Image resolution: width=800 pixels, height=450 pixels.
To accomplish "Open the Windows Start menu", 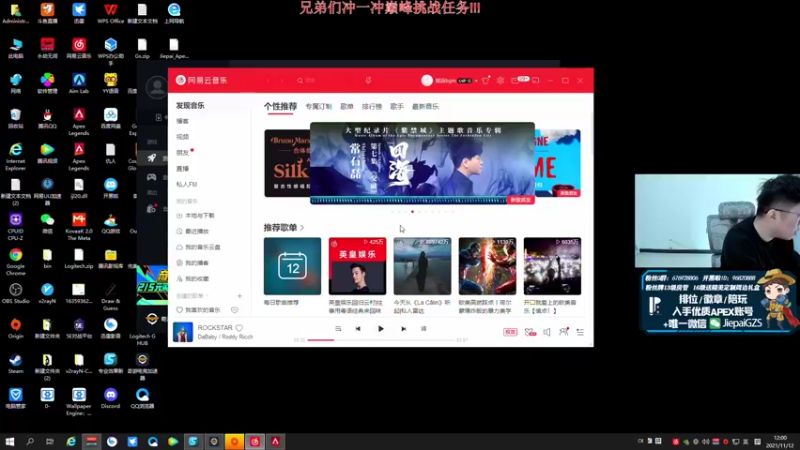I will pyautogui.click(x=10, y=441).
